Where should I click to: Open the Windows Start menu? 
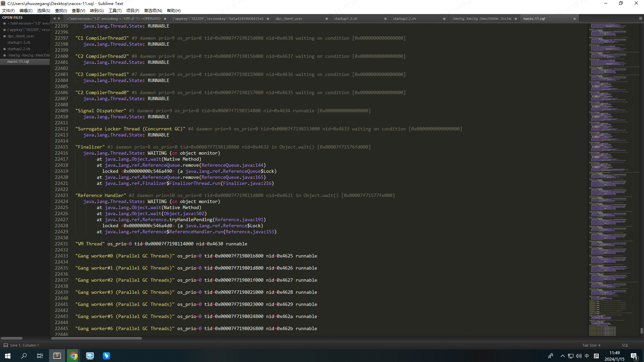coord(8,356)
